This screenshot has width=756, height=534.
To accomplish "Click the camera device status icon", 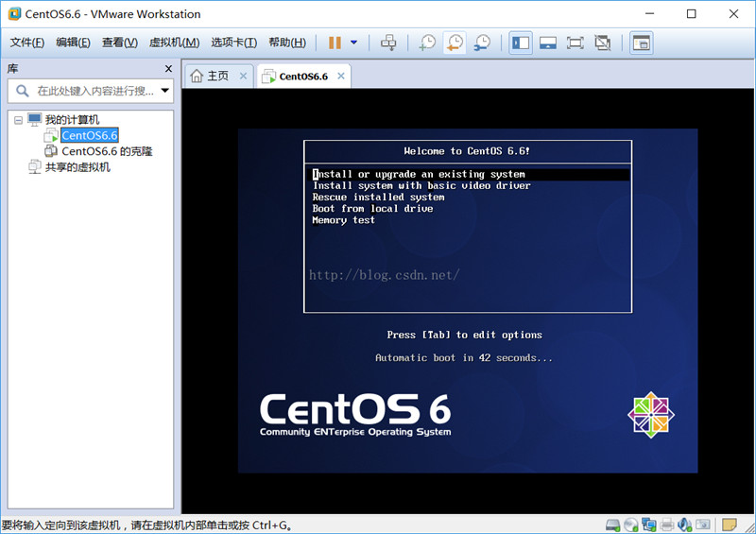I will pyautogui.click(x=702, y=525).
